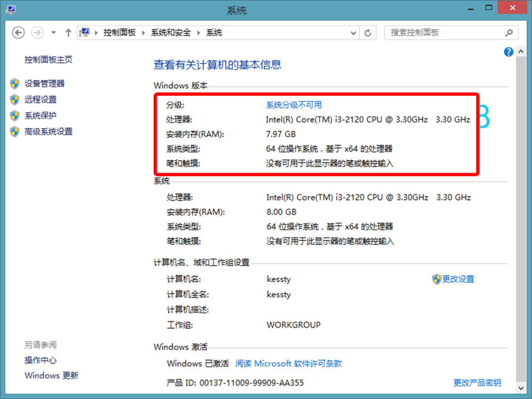Click the shield icon next to 更改设置
532x399 pixels.
[x=436, y=279]
